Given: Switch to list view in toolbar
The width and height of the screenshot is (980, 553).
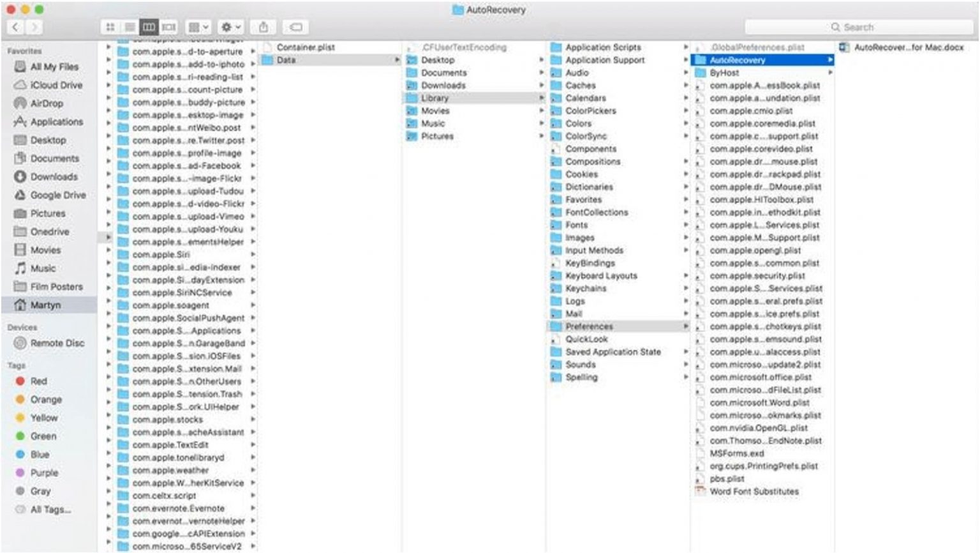Looking at the screenshot, I should coord(130,27).
